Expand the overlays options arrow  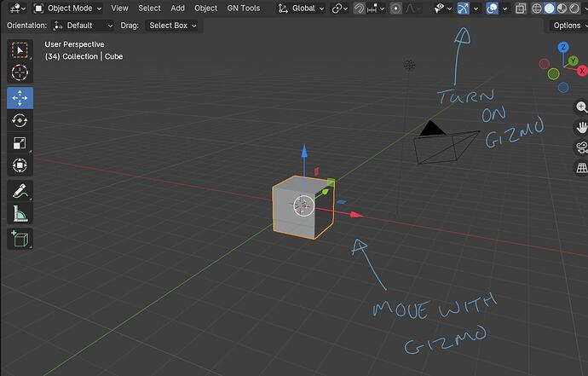point(504,9)
